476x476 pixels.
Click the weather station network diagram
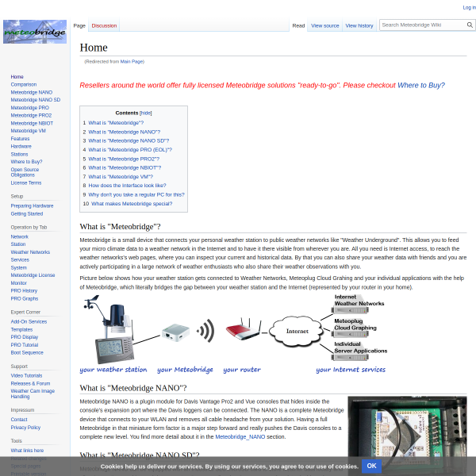233,334
